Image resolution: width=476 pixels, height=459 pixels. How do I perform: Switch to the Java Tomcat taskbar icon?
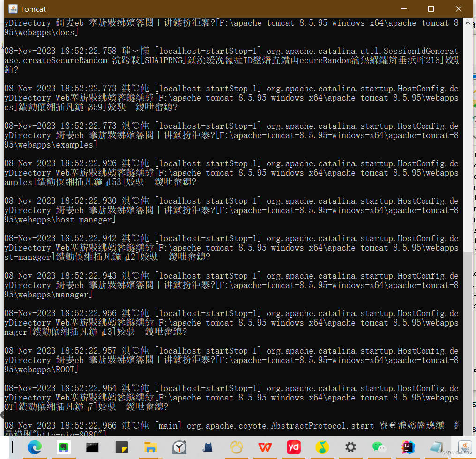(464, 447)
